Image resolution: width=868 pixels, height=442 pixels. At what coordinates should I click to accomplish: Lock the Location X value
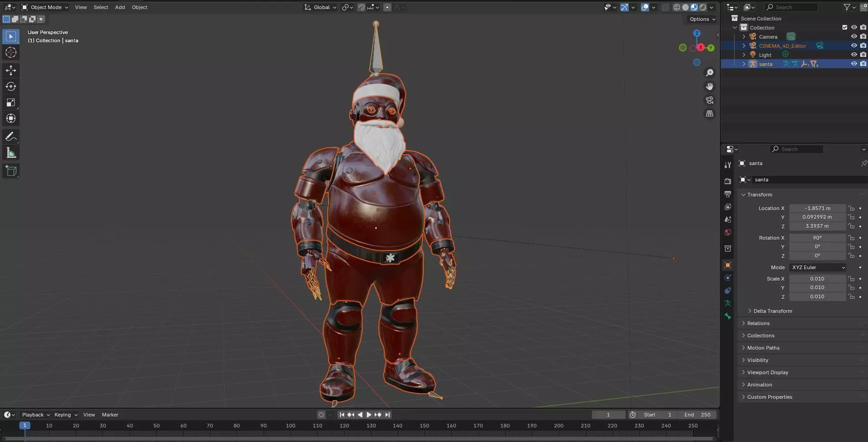point(851,208)
